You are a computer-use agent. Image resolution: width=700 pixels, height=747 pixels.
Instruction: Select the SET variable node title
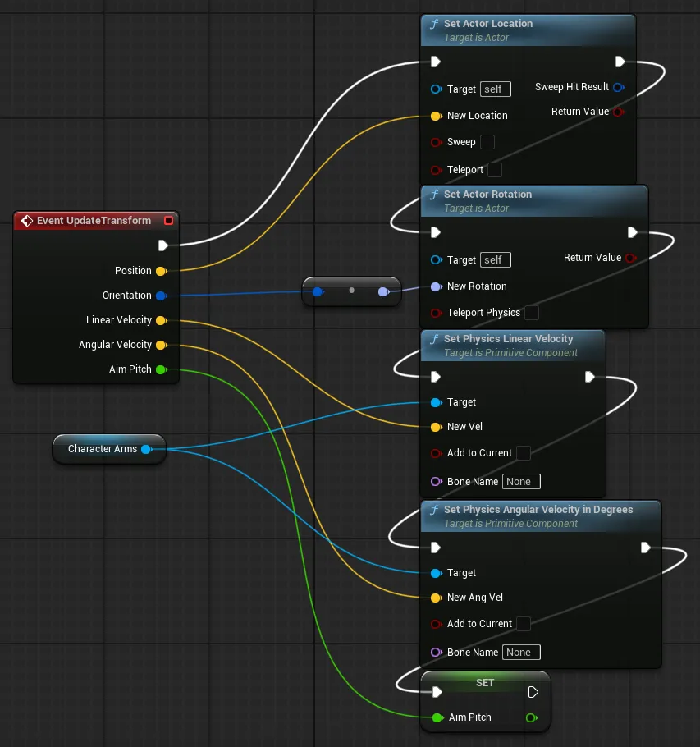[x=485, y=683]
